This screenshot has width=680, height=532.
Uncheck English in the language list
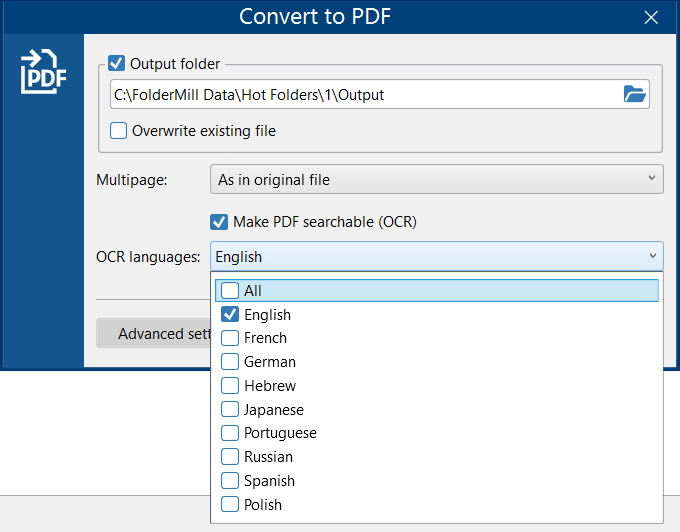[230, 314]
